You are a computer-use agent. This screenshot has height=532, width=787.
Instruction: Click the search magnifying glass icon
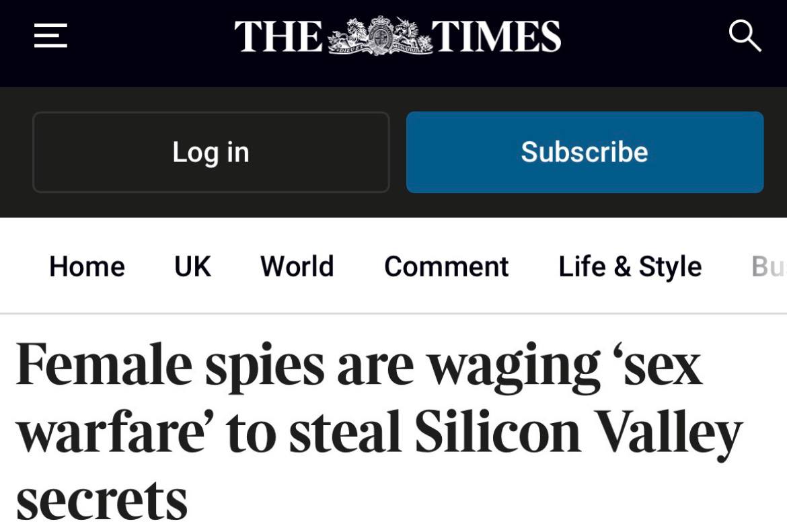[x=744, y=36]
